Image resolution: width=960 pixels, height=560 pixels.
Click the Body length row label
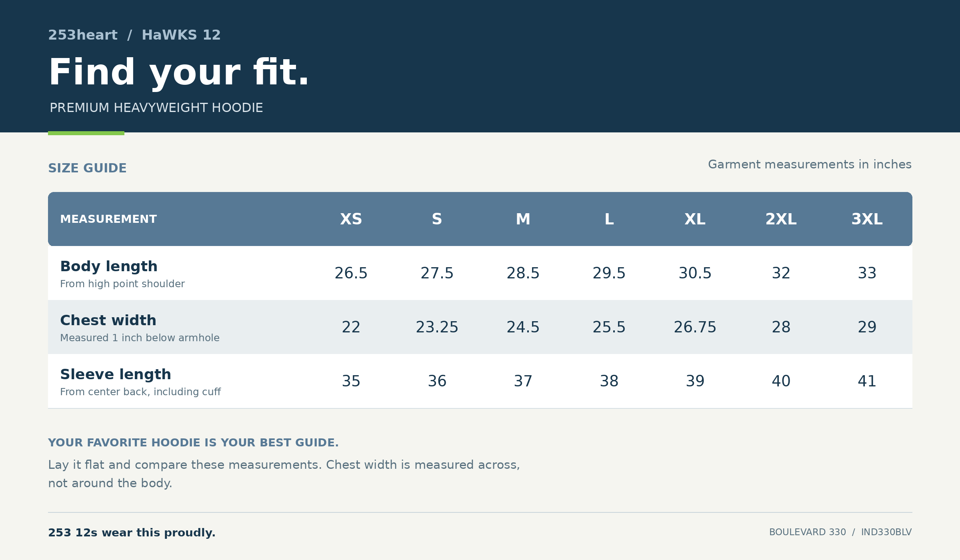pyautogui.click(x=109, y=266)
